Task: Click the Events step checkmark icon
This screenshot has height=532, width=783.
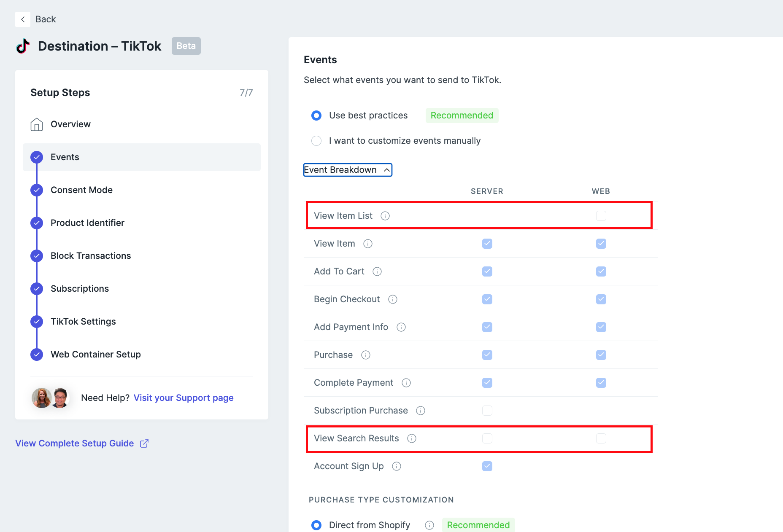Action: (x=37, y=157)
